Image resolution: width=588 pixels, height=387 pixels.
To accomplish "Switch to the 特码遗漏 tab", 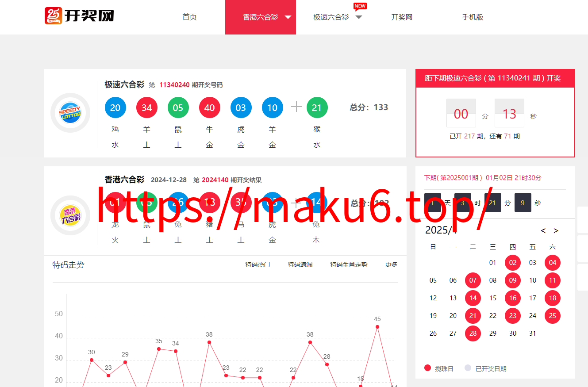I will [x=300, y=264].
